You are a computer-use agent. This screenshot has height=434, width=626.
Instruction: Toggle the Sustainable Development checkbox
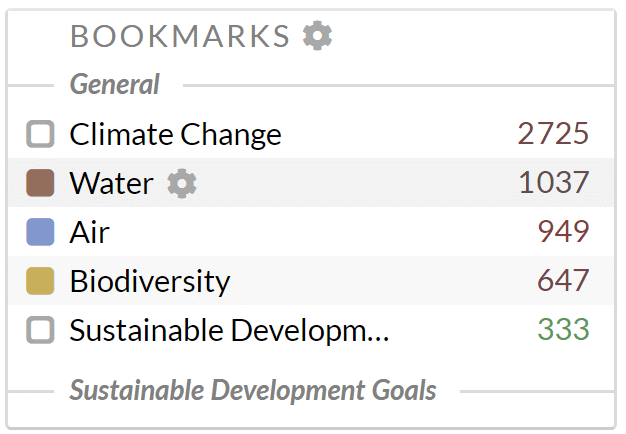click(x=40, y=330)
